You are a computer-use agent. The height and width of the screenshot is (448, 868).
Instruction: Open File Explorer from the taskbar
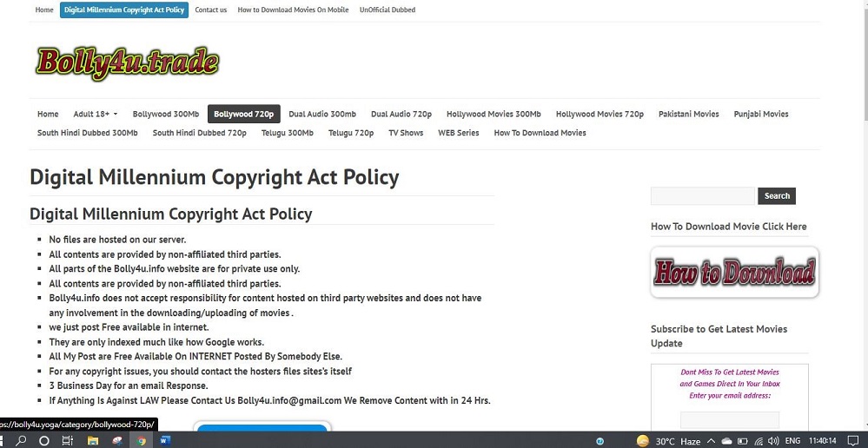(x=92, y=441)
